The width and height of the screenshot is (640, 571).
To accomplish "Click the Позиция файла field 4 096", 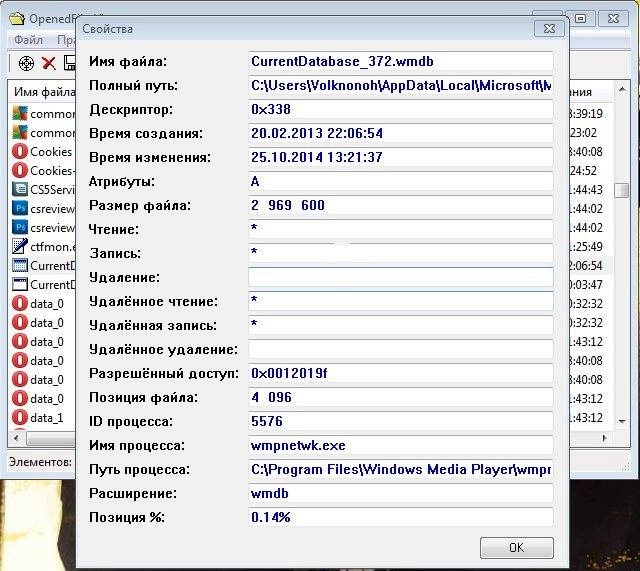I will point(401,397).
